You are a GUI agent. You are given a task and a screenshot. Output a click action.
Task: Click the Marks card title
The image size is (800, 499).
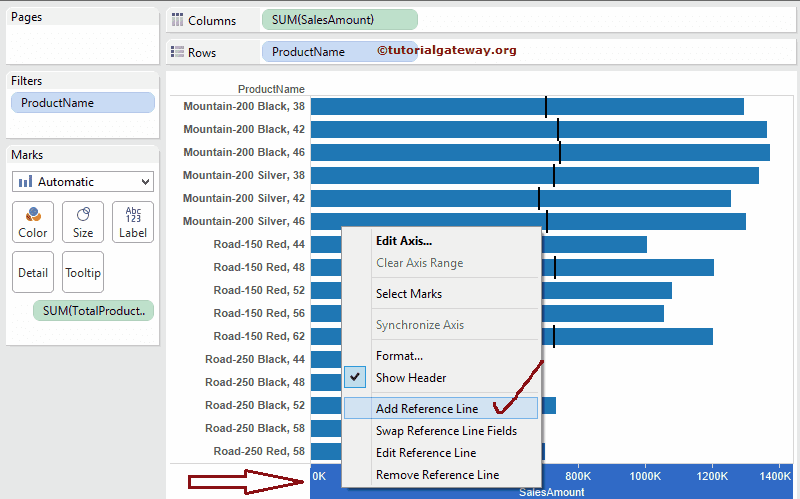tap(27, 155)
